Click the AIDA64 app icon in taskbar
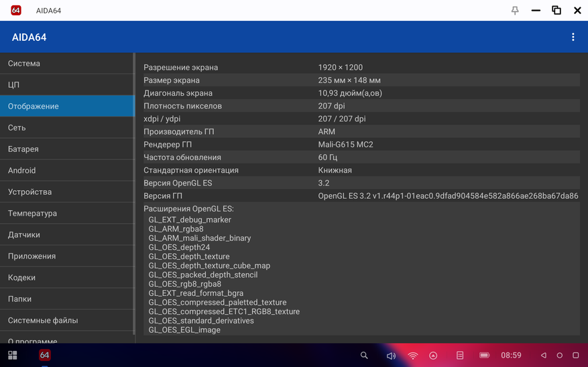Screen dimensions: 588x367 pos(45,355)
